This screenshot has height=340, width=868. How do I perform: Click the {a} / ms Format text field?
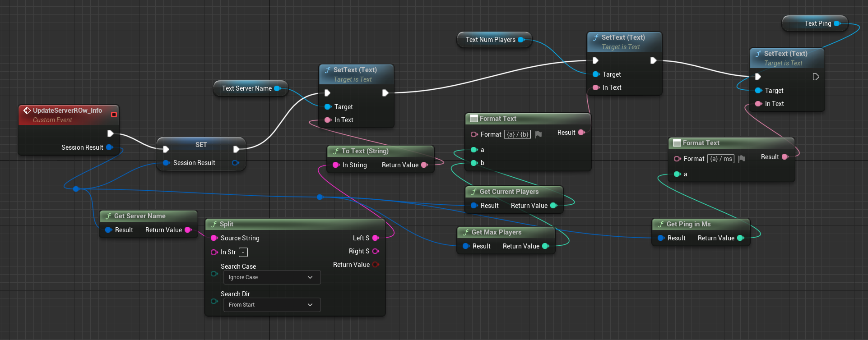(721, 159)
